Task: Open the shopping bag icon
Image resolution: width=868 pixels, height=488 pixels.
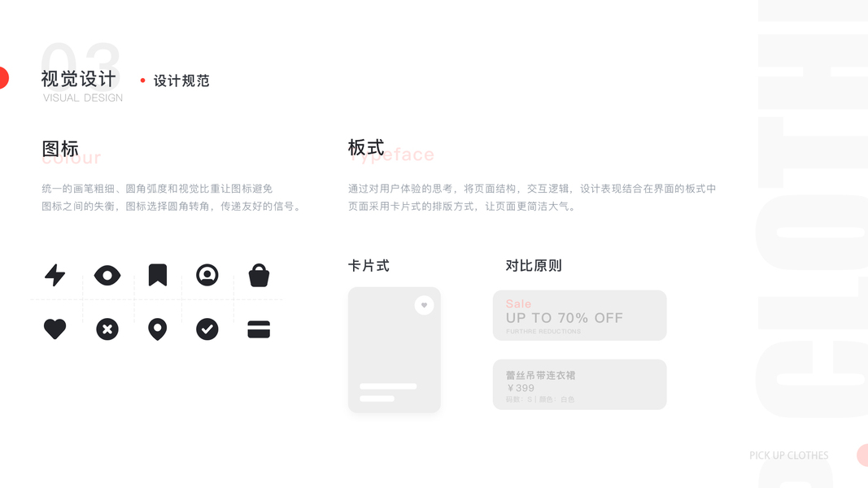Action: [259, 275]
